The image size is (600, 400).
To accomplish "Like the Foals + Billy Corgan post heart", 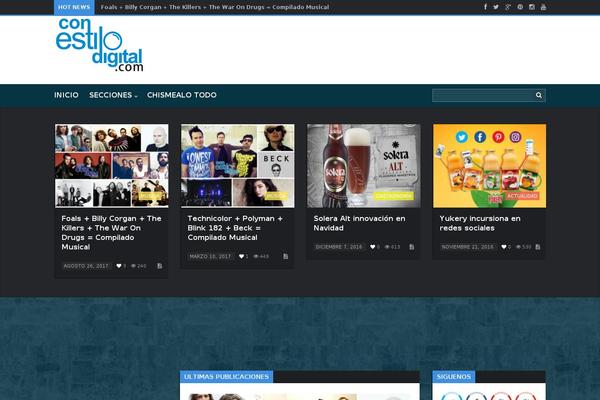I will tap(119, 266).
